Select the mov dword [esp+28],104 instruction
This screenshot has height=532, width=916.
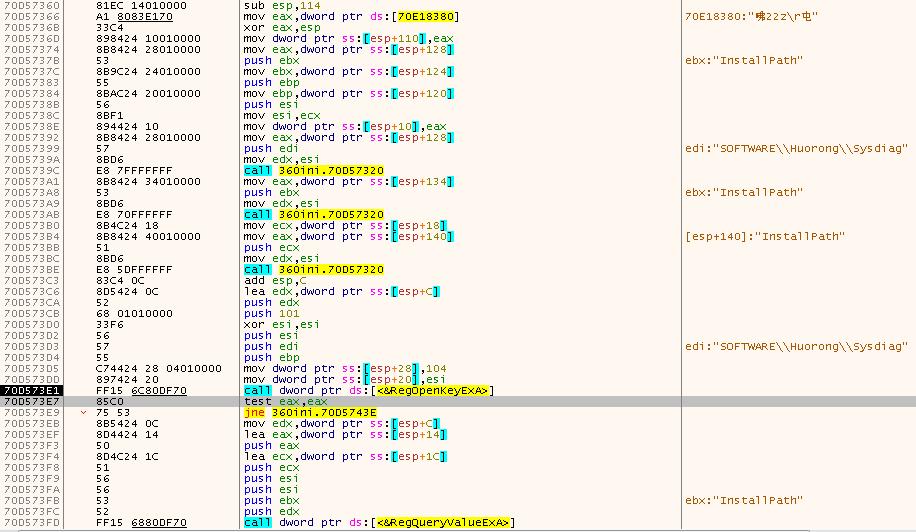[x=345, y=368]
